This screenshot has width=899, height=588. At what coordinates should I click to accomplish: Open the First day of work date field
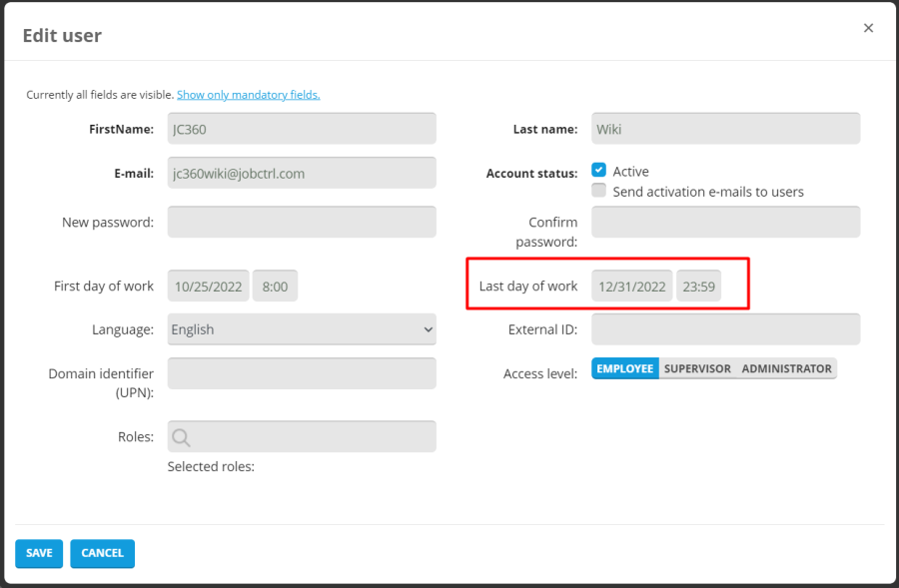tap(209, 287)
